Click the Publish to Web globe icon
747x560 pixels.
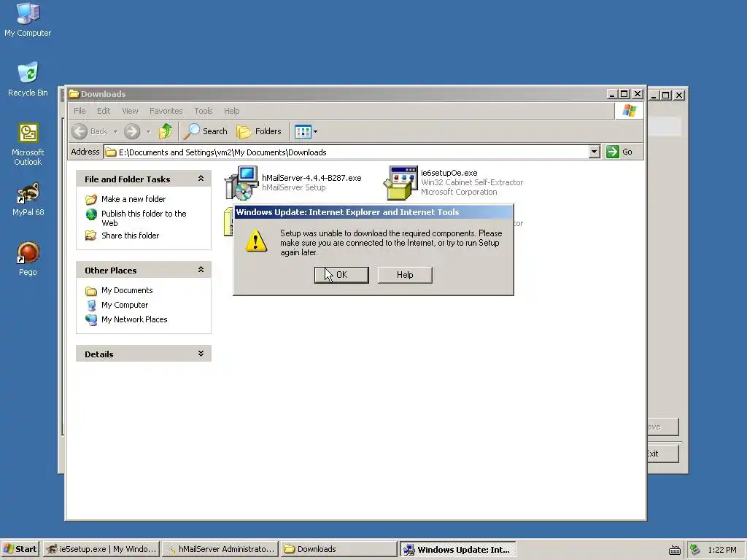[x=91, y=214]
